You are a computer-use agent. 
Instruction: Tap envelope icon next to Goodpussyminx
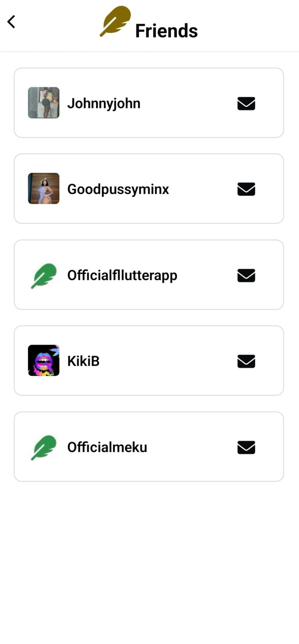tap(246, 189)
